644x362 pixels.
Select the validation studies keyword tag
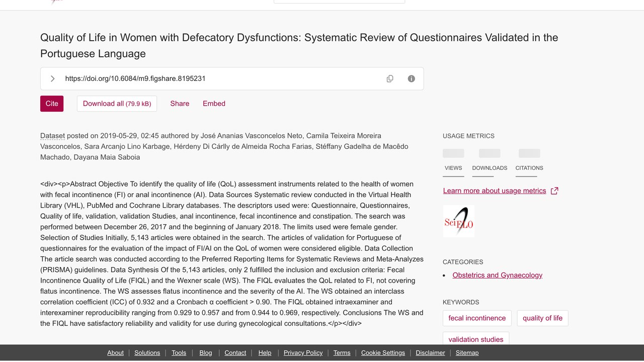tap(476, 339)
